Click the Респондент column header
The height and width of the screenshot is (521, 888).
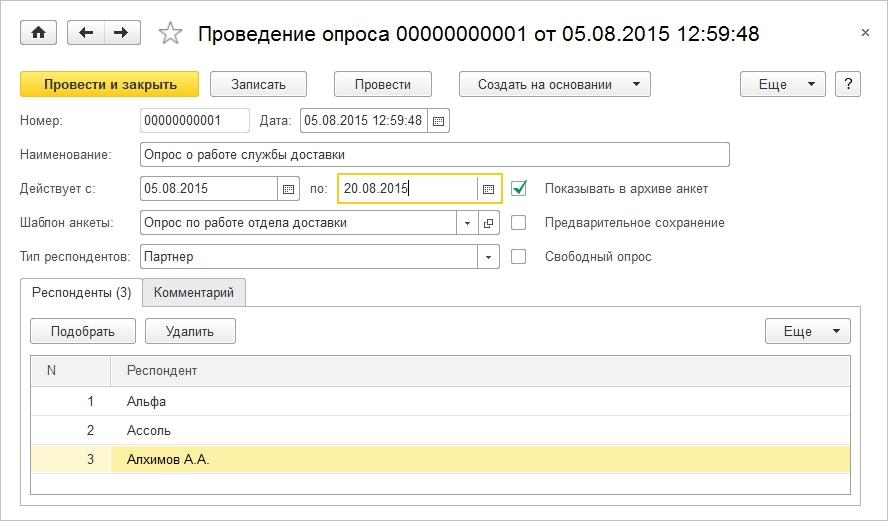[480, 371]
